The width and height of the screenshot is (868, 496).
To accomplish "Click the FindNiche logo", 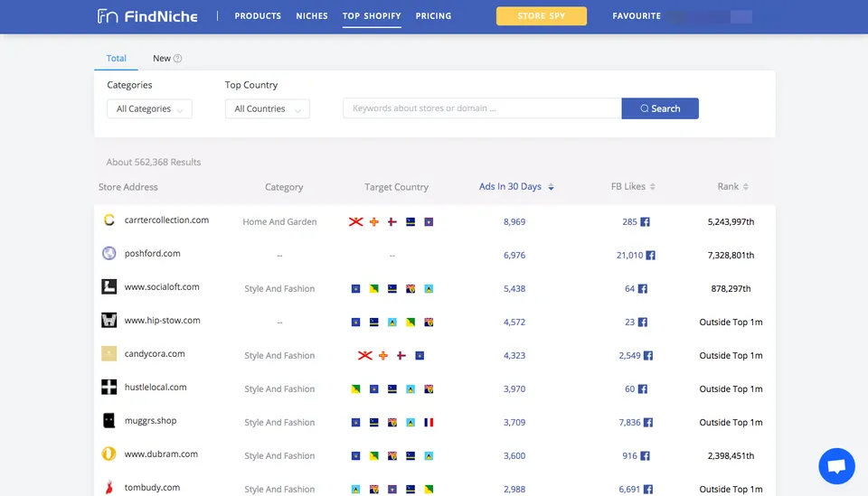I will point(147,16).
